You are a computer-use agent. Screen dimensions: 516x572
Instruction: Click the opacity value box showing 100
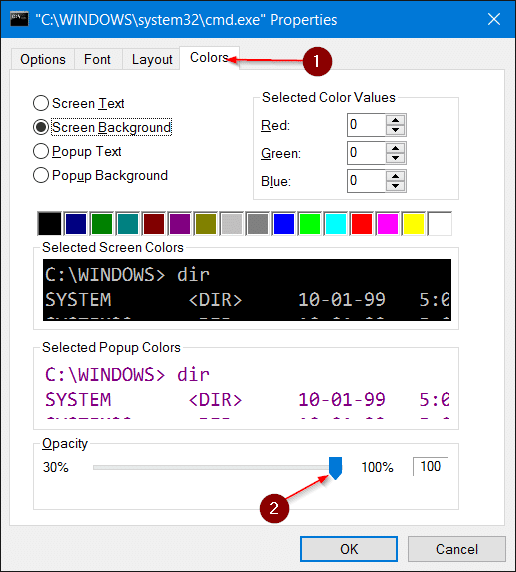pos(431,467)
